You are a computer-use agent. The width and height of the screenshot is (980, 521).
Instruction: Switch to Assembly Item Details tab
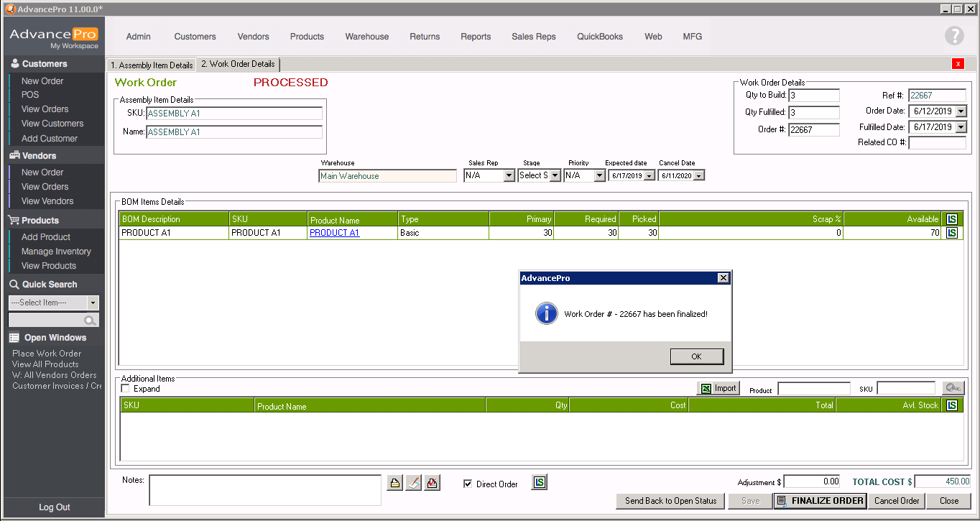tap(151, 65)
